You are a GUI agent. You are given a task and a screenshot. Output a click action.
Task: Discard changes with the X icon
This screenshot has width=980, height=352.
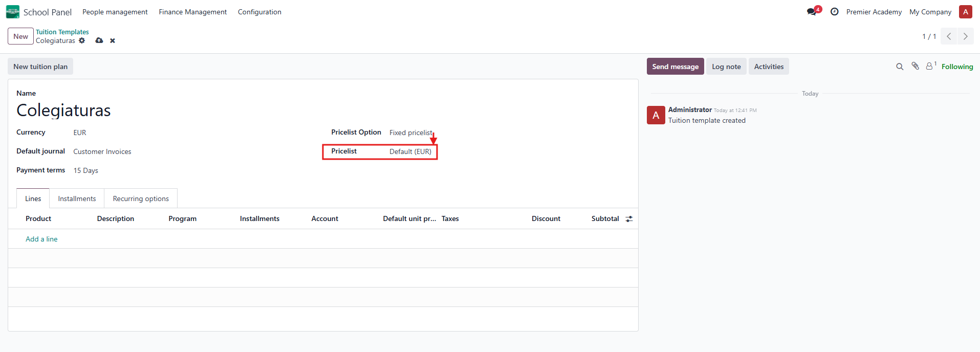tap(113, 40)
